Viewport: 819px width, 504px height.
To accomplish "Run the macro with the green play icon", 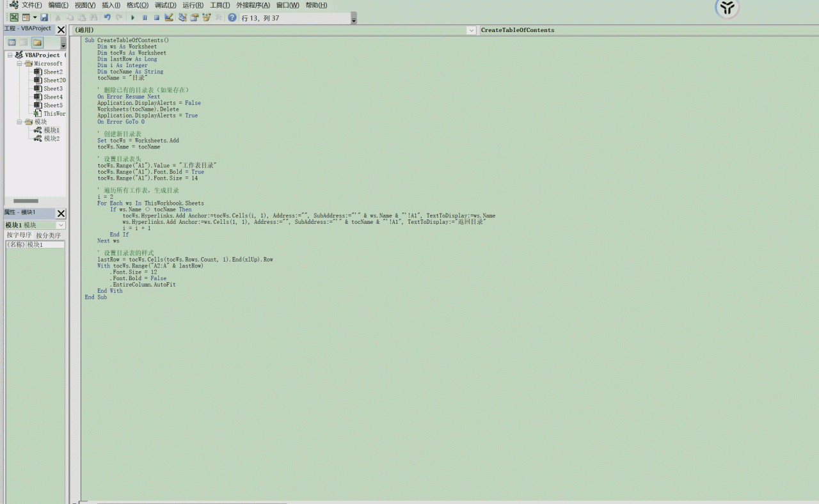I will point(133,18).
